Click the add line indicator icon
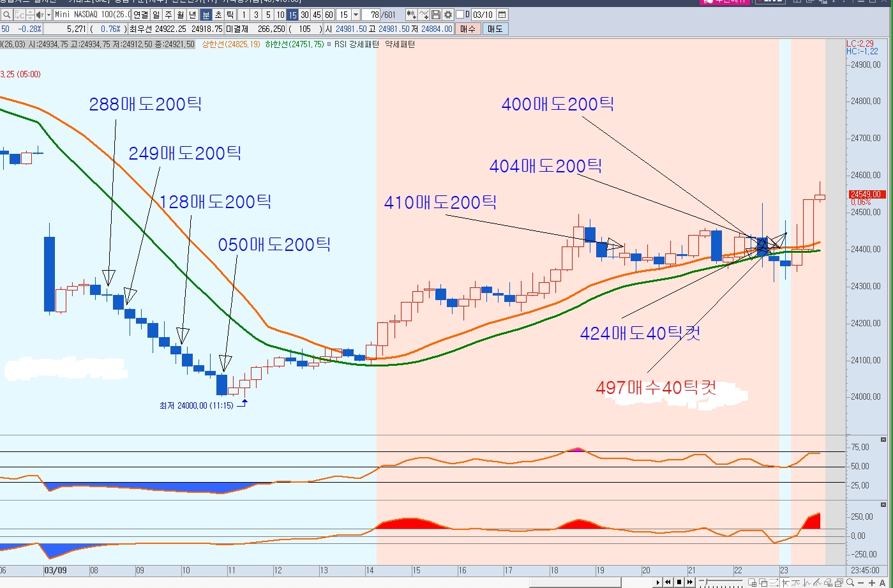This screenshot has width=893, height=588. [x=424, y=15]
